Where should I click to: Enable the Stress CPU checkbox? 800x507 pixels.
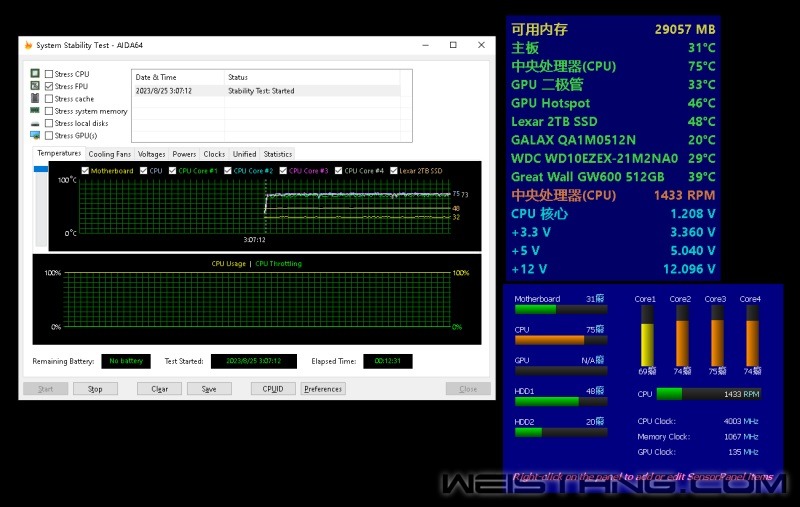[49, 75]
